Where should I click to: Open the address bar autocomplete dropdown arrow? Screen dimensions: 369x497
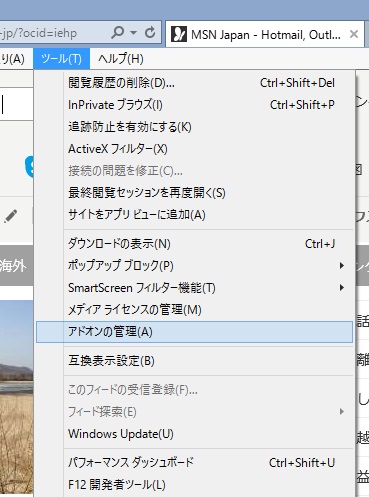pos(134,33)
